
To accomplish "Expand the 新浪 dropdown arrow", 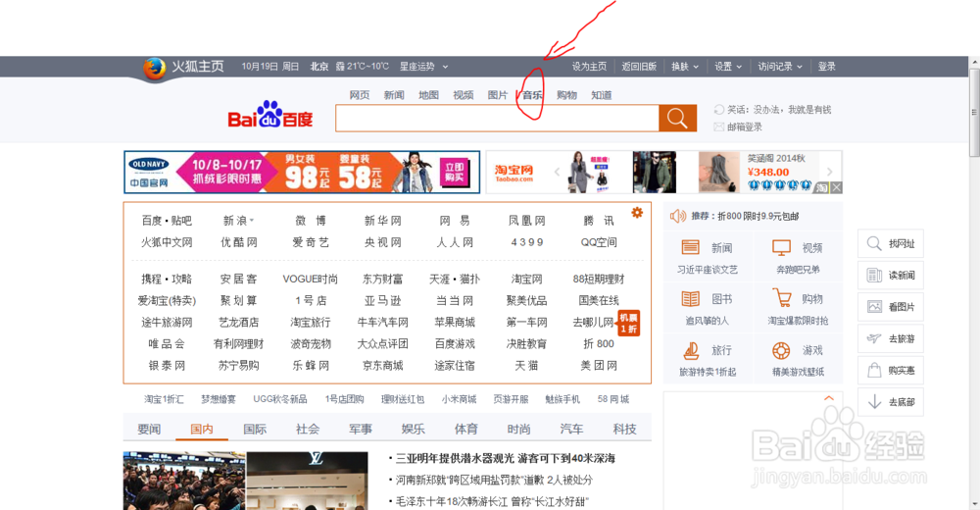I will (x=252, y=221).
